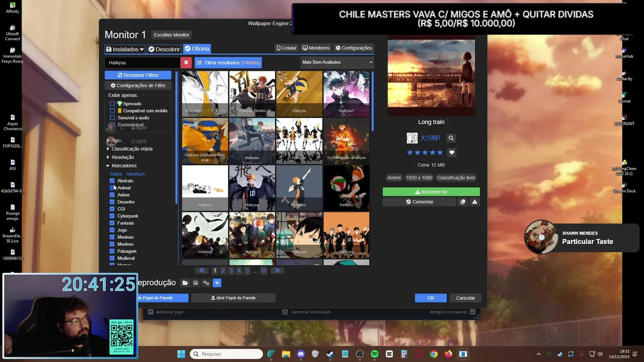Go to results page 3
This screenshot has height=362, width=644.
click(231, 270)
